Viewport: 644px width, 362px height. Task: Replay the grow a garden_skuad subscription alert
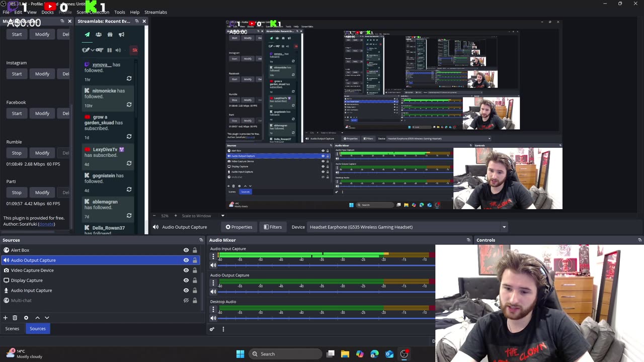(129, 137)
